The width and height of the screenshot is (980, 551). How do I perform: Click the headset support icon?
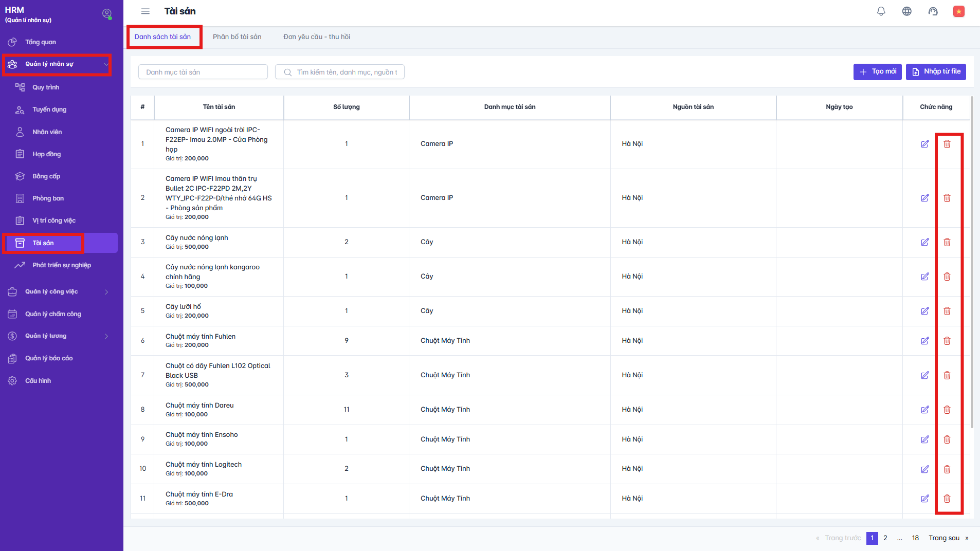click(933, 11)
